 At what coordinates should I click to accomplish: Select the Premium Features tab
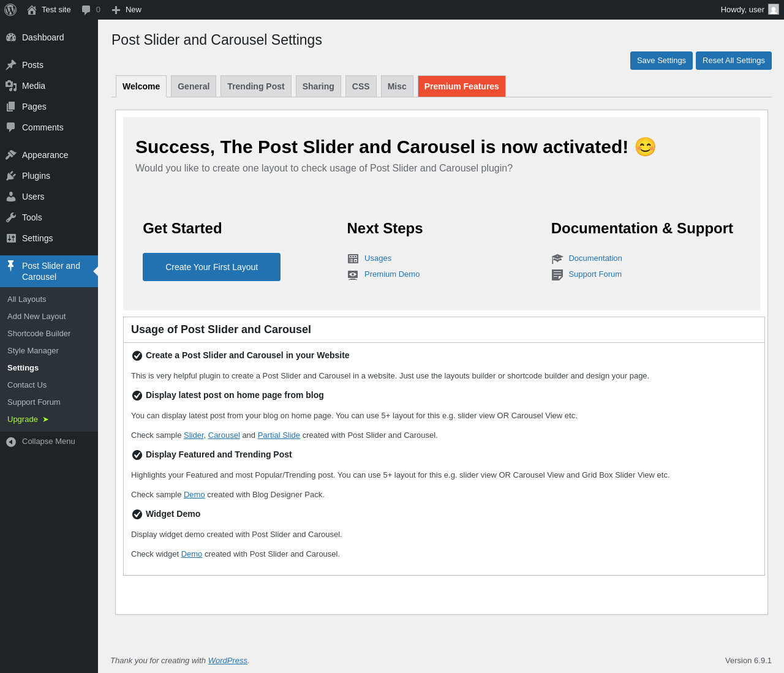[x=461, y=86]
